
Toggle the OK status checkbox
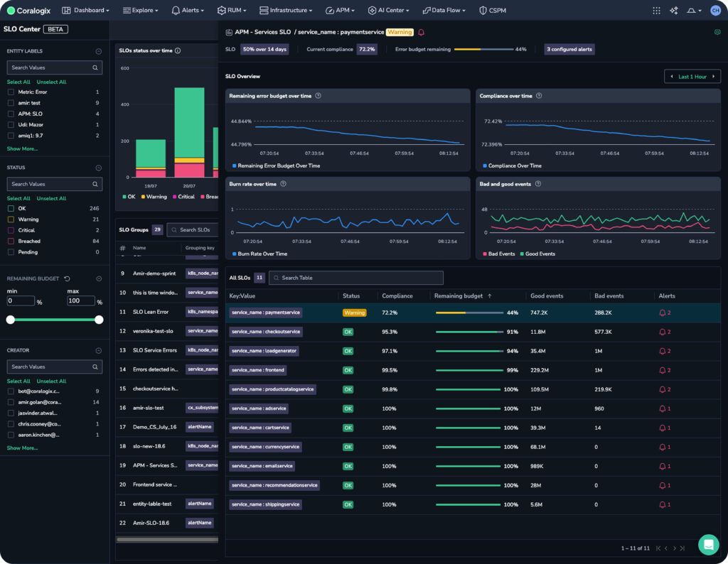(x=11, y=208)
